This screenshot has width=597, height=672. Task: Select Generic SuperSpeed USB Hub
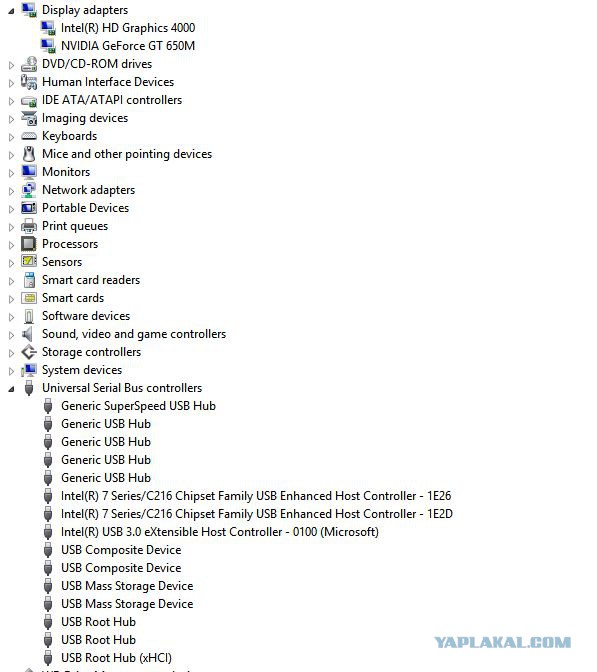point(138,406)
